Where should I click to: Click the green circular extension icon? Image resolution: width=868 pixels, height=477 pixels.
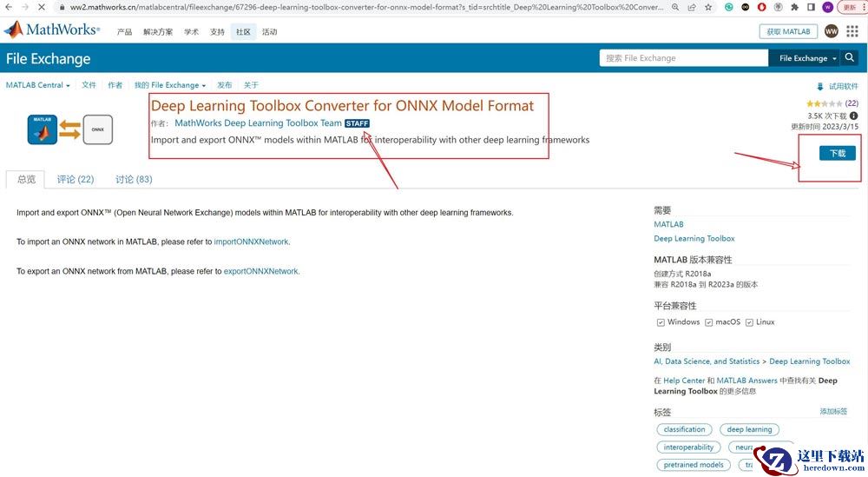[729, 7]
